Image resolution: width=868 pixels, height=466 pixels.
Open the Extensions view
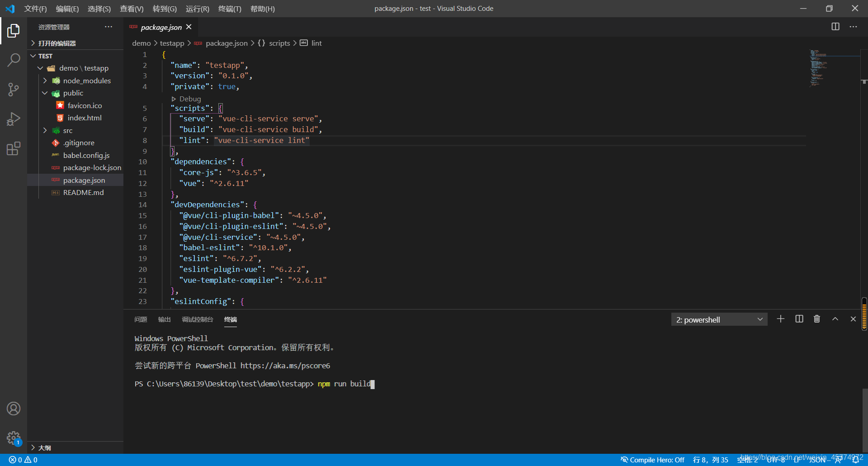click(x=14, y=148)
